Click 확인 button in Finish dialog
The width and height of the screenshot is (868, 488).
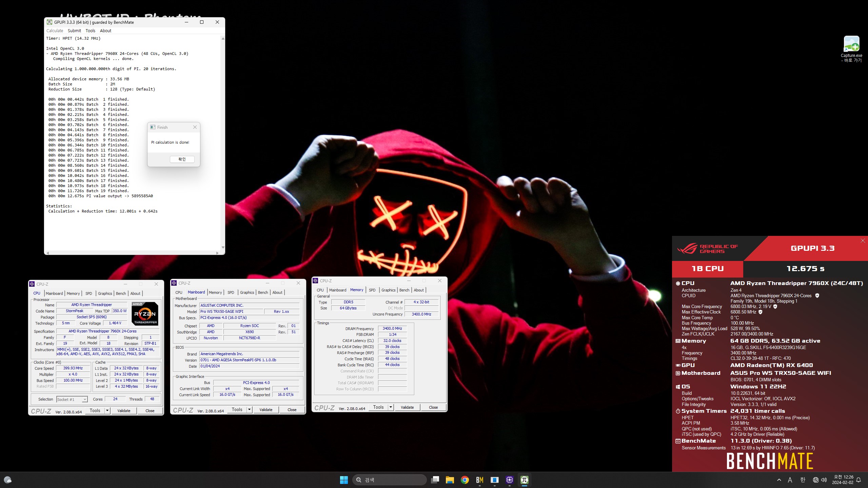pyautogui.click(x=182, y=159)
